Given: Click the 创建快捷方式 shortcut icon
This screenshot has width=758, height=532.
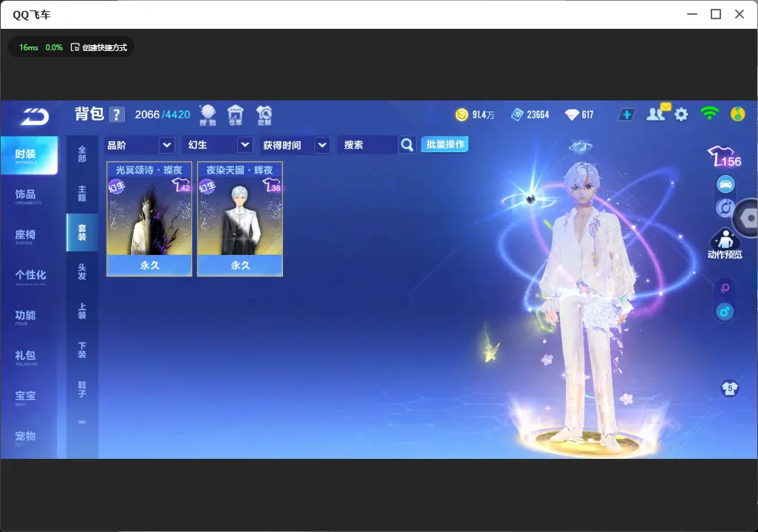Looking at the screenshot, I should click(75, 47).
